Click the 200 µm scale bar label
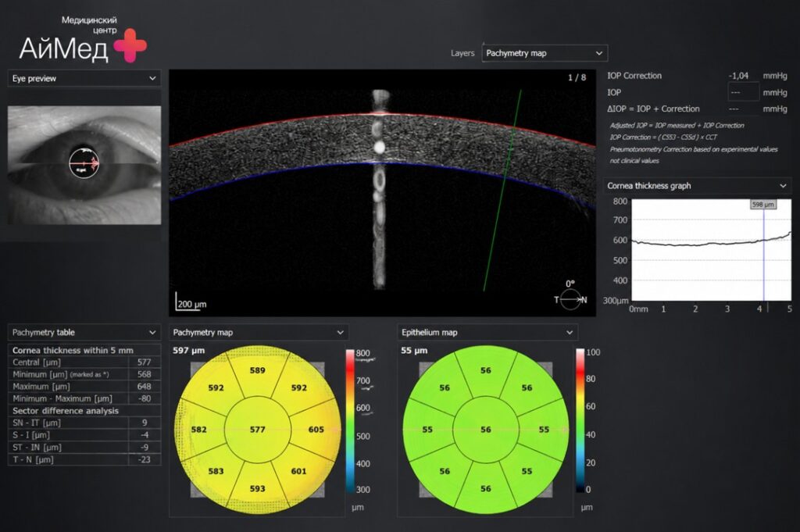This screenshot has height=532, width=800. click(192, 305)
